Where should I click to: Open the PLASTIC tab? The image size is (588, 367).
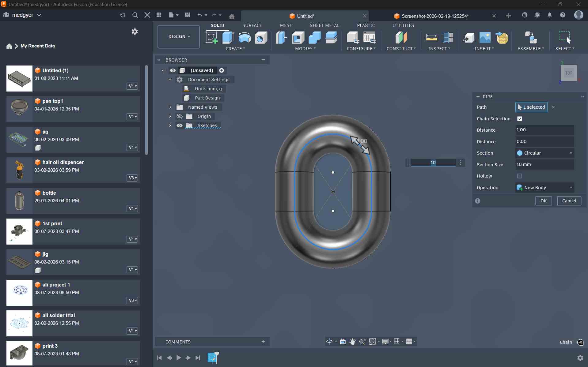pos(366,25)
